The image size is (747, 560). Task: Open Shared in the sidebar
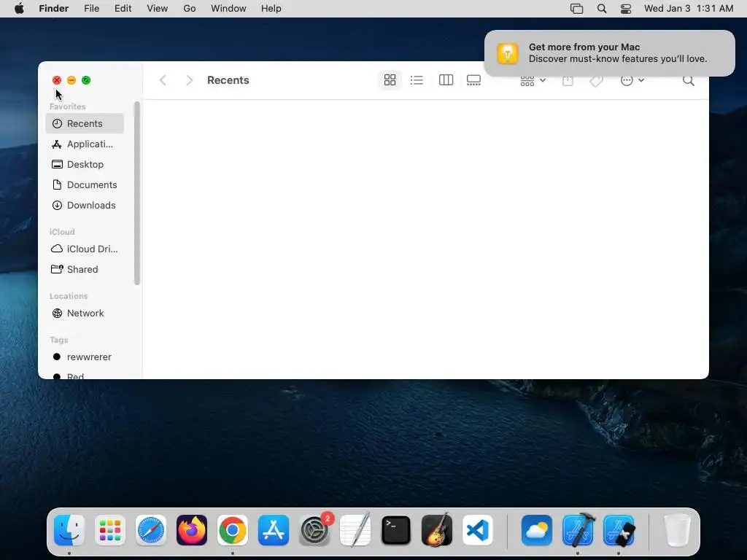pyautogui.click(x=85, y=270)
